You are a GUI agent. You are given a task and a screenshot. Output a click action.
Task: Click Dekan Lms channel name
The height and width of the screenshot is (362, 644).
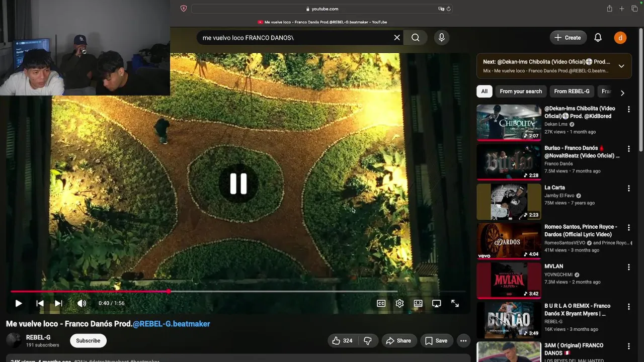click(556, 124)
